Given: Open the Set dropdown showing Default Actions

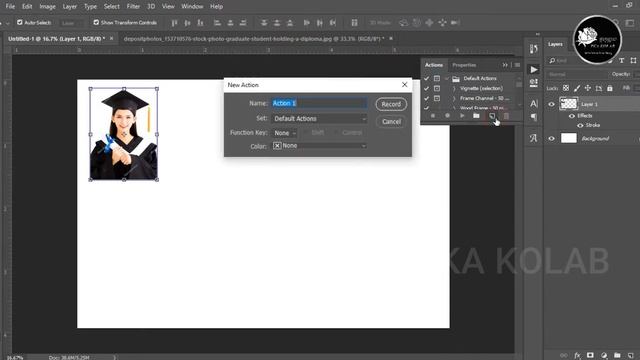Looking at the screenshot, I should pyautogui.click(x=319, y=118).
